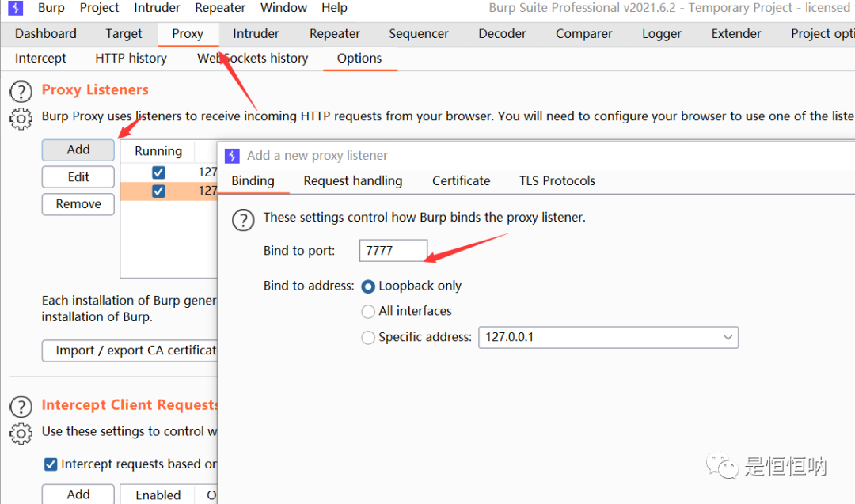Uncheck Intercept requests based on rules
855x504 pixels.
coord(50,464)
